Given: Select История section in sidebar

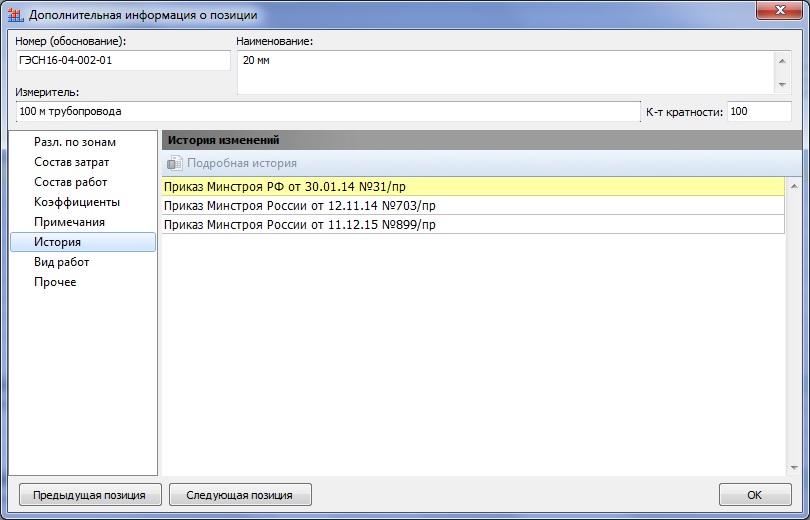Looking at the screenshot, I should [83, 242].
